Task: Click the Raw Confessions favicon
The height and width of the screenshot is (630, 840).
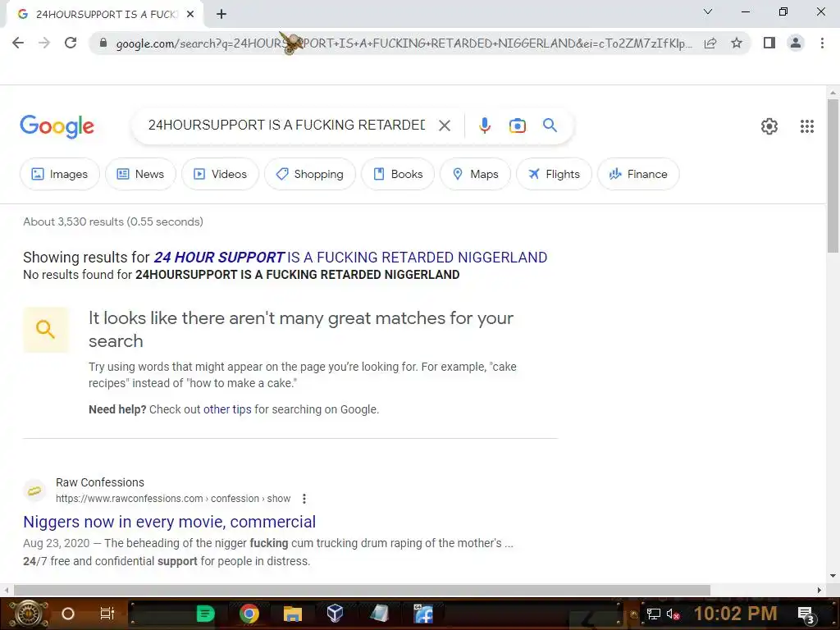Action: (34, 491)
